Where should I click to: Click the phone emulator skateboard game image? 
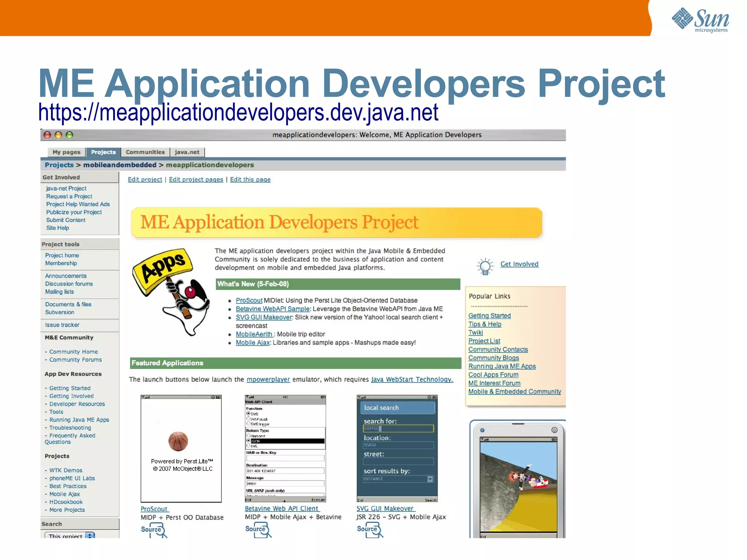point(519,487)
